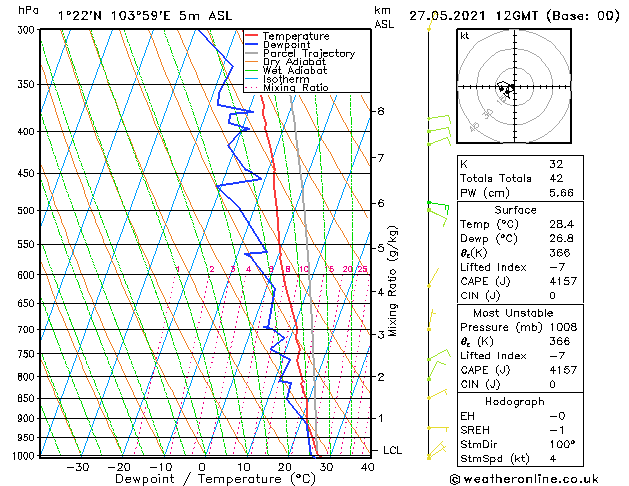Screen dimensions: 629x486
Task: Click the station coordinates "1°22'N 103°59'E 5m ASL"
Action: click(145, 16)
